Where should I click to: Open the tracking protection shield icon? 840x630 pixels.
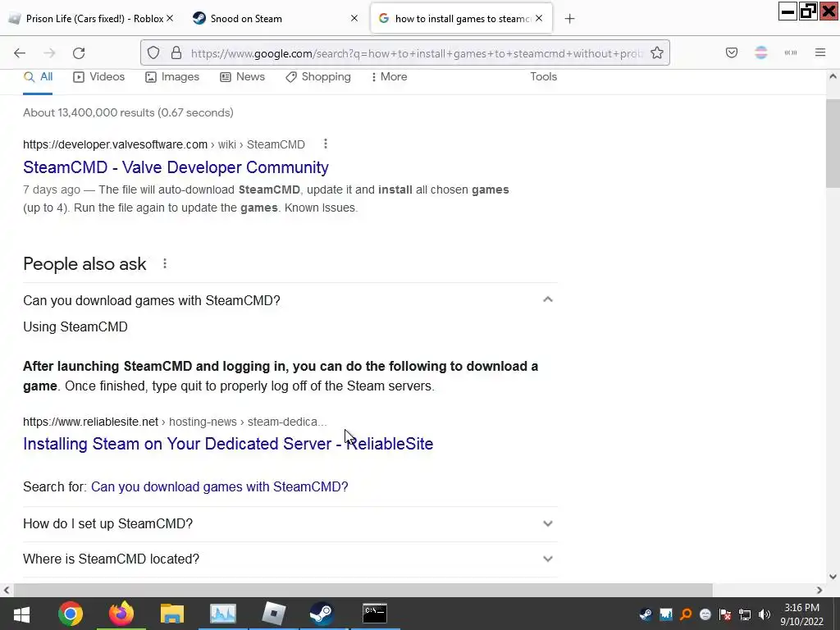click(x=153, y=53)
